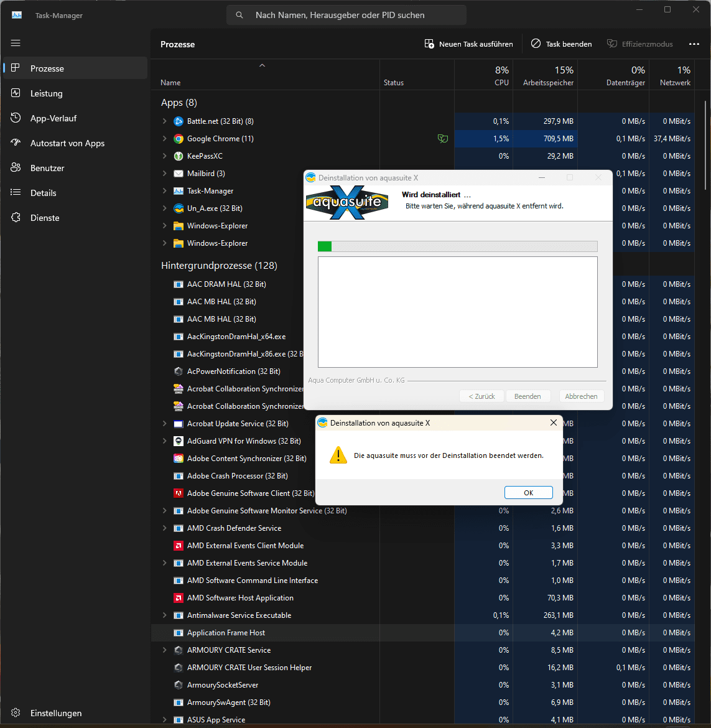Click Task beenden button
This screenshot has width=711, height=728.
(x=561, y=44)
